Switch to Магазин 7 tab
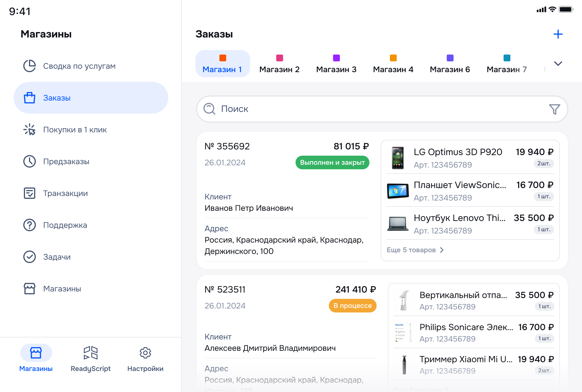 coord(507,64)
